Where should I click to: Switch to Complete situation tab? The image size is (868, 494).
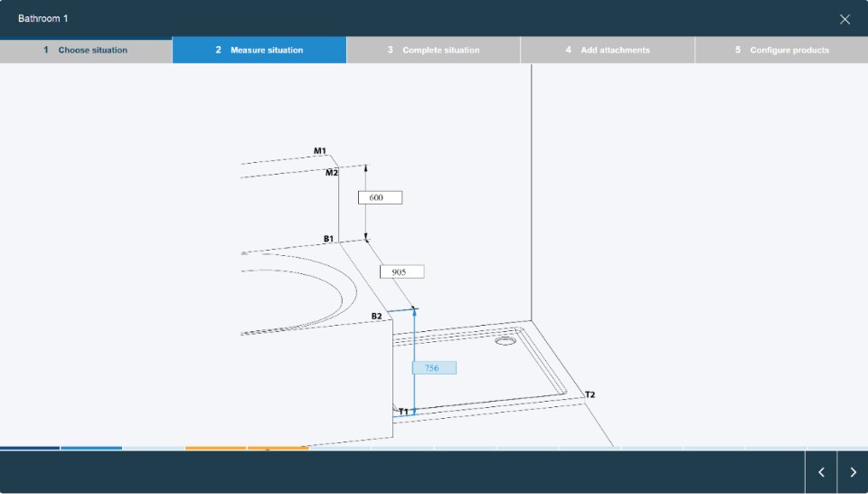click(433, 50)
